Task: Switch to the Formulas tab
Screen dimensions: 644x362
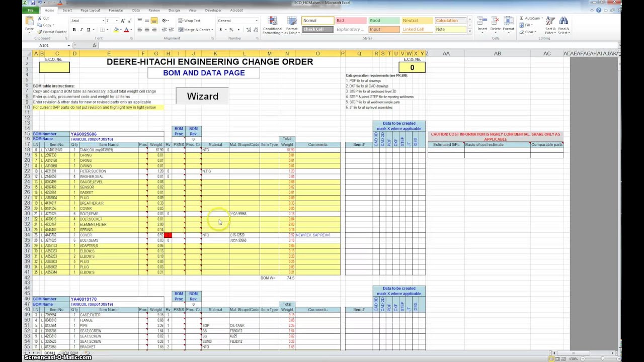Action: pos(116,10)
